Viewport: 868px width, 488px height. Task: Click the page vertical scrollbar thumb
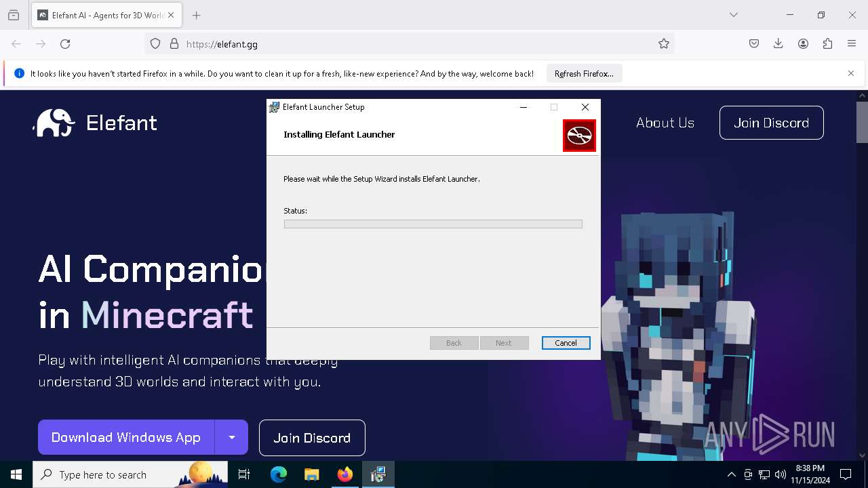pyautogui.click(x=862, y=122)
